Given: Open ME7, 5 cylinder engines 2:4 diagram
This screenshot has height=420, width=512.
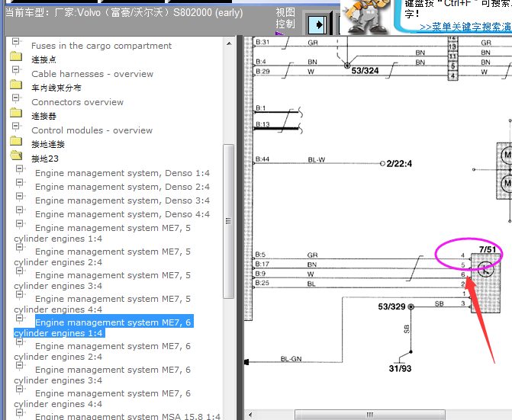Looking at the screenshot, I should [102, 257].
